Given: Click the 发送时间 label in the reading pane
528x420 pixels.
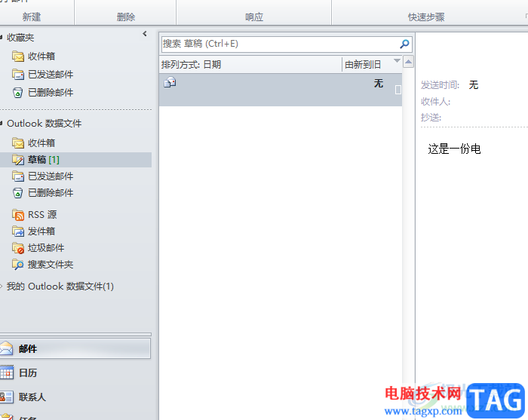Looking at the screenshot, I should point(440,84).
